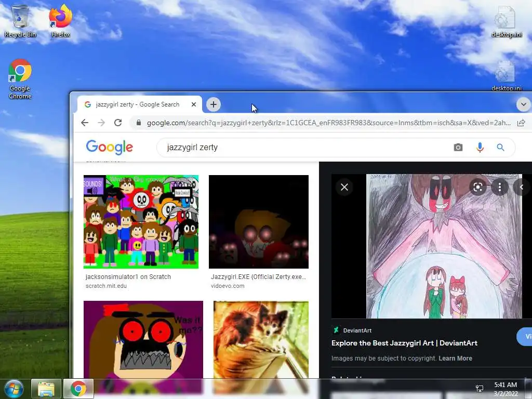Start voice search with microphone icon
532x399 pixels.
[480, 147]
